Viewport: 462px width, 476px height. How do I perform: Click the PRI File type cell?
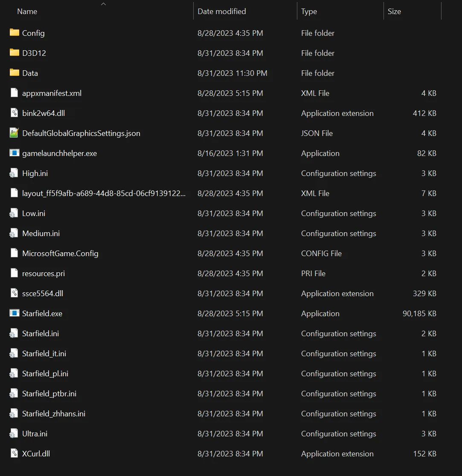(313, 274)
